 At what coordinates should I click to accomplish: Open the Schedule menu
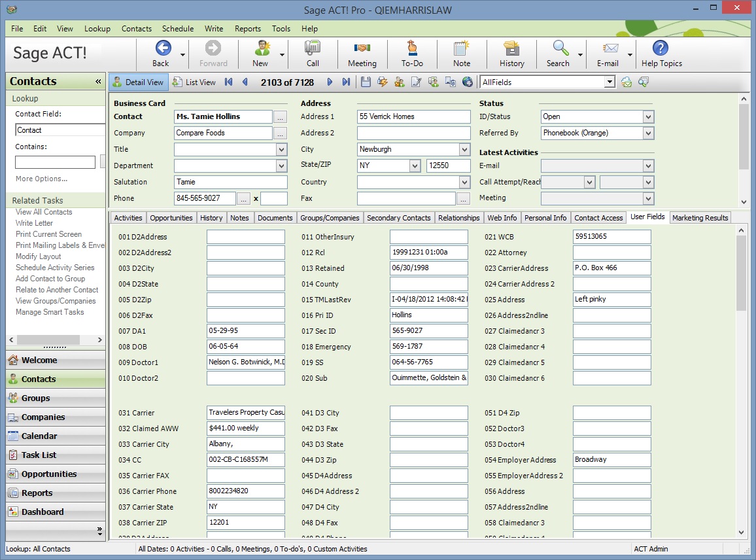[178, 29]
